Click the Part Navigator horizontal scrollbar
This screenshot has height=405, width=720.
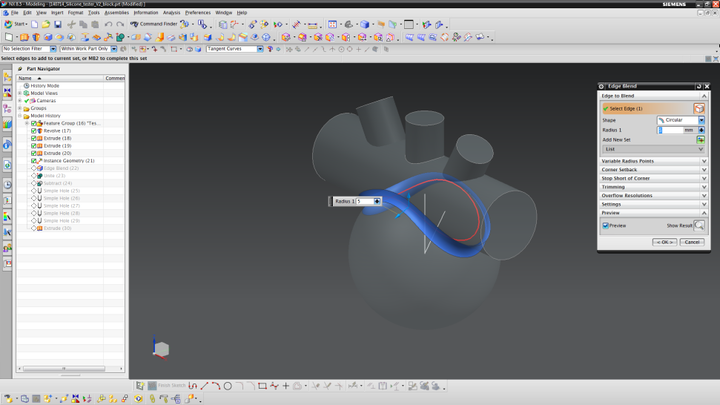point(64,368)
